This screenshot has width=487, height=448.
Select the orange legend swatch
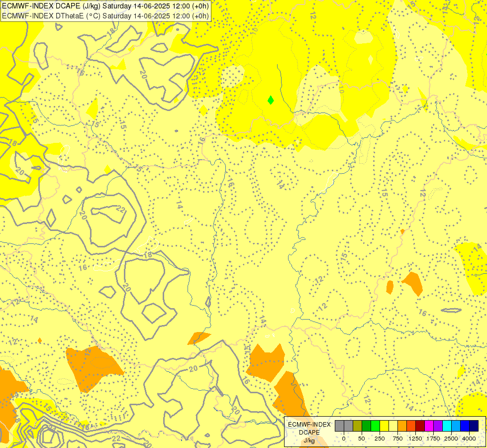(402, 426)
